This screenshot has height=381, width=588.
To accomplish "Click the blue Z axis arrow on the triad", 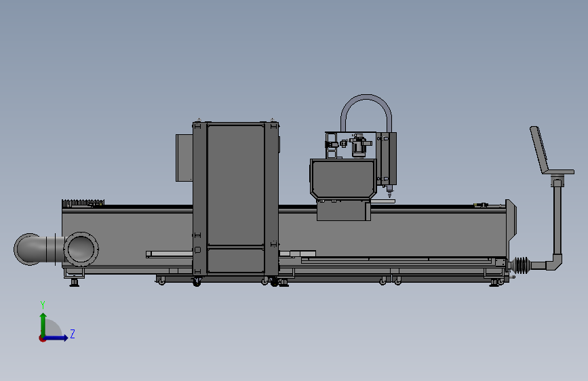I will click(56, 338).
